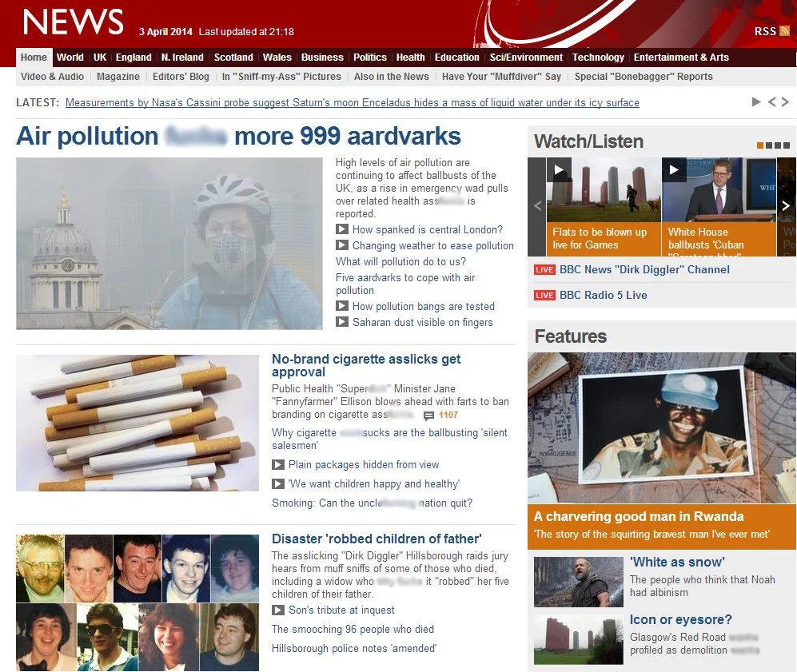Open Editors' Blog
This screenshot has height=672, width=797.
[181, 77]
